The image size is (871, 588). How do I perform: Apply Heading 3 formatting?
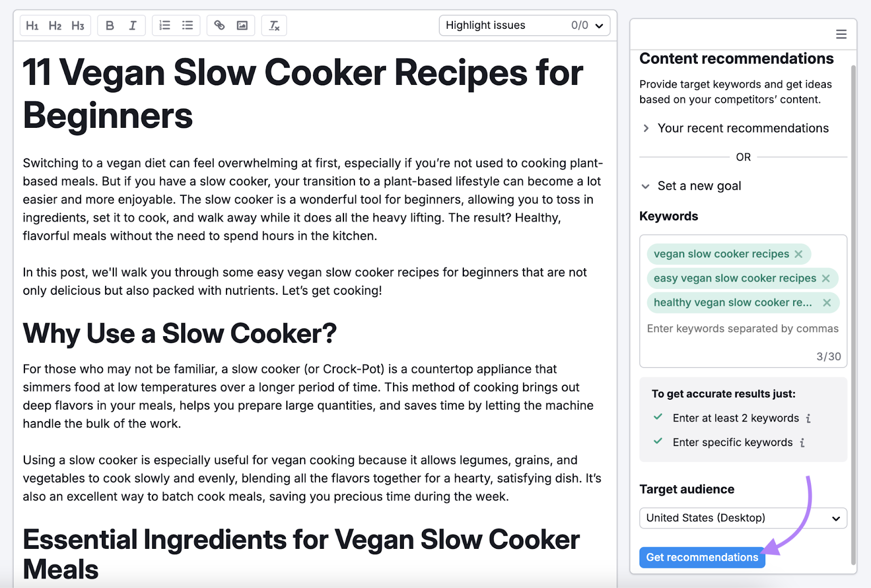[x=77, y=25]
